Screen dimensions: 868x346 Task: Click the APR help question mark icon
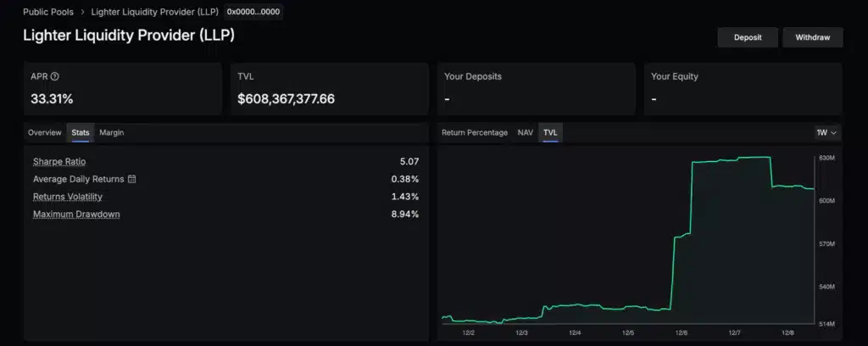click(55, 76)
